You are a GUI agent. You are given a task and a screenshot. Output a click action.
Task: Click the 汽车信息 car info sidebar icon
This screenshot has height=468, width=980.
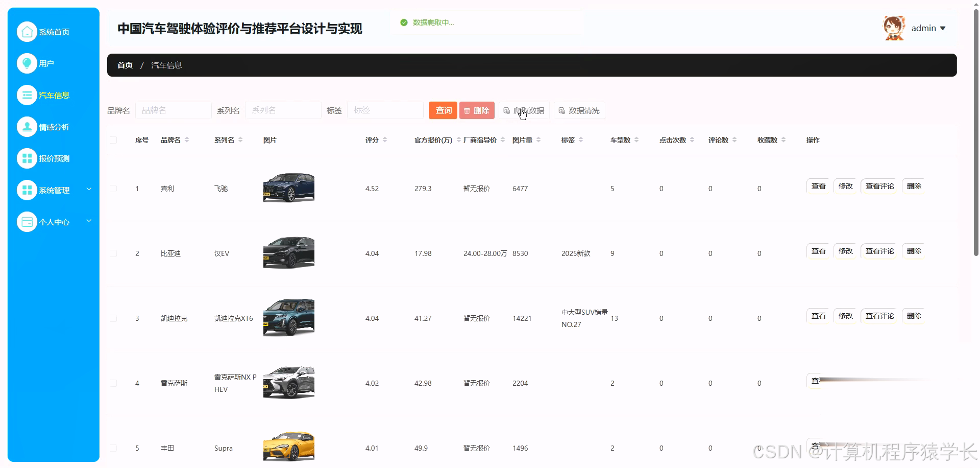[27, 95]
